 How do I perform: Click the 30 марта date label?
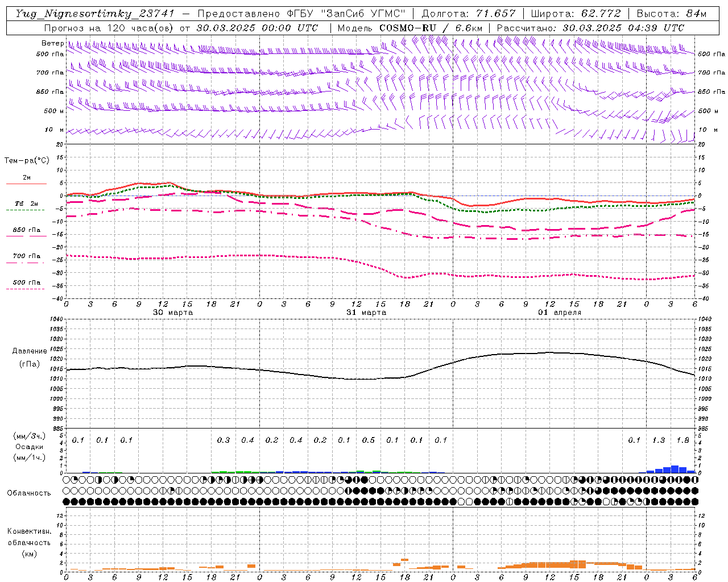pos(173,312)
